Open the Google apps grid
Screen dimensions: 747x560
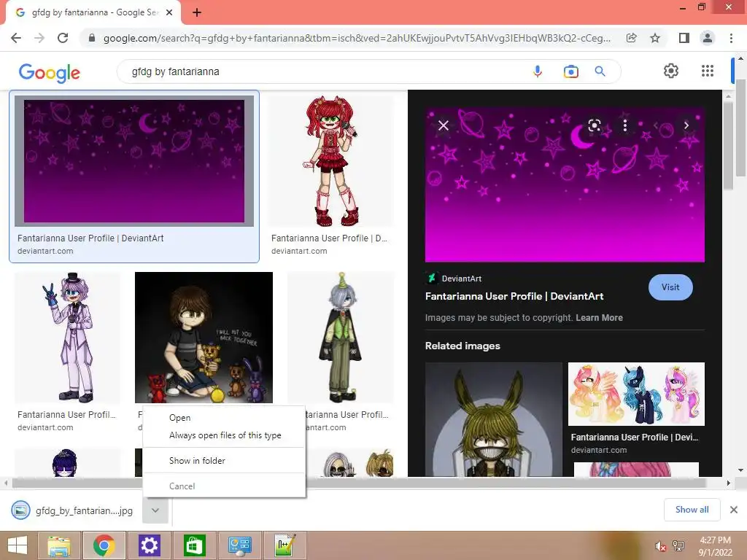click(708, 71)
